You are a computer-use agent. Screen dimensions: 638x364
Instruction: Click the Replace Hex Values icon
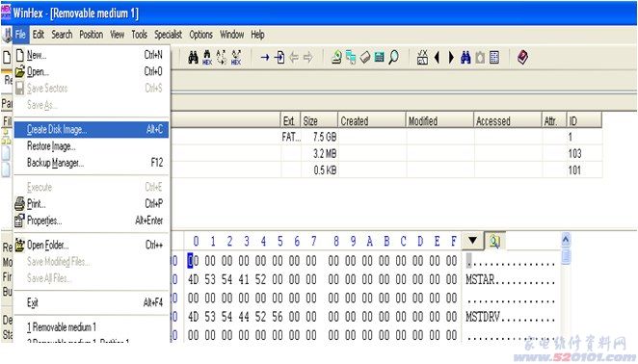236,58
